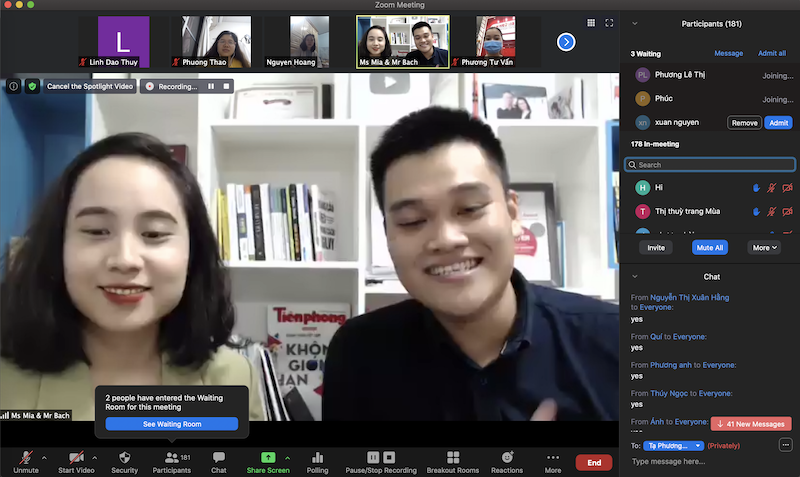Open the Participants icon in toolbar
The height and width of the screenshot is (477, 800).
171,458
